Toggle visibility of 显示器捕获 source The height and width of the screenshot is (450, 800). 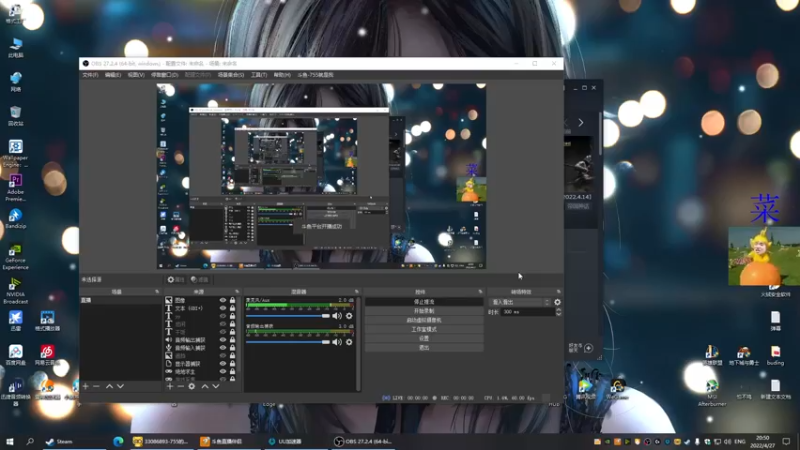(223, 364)
